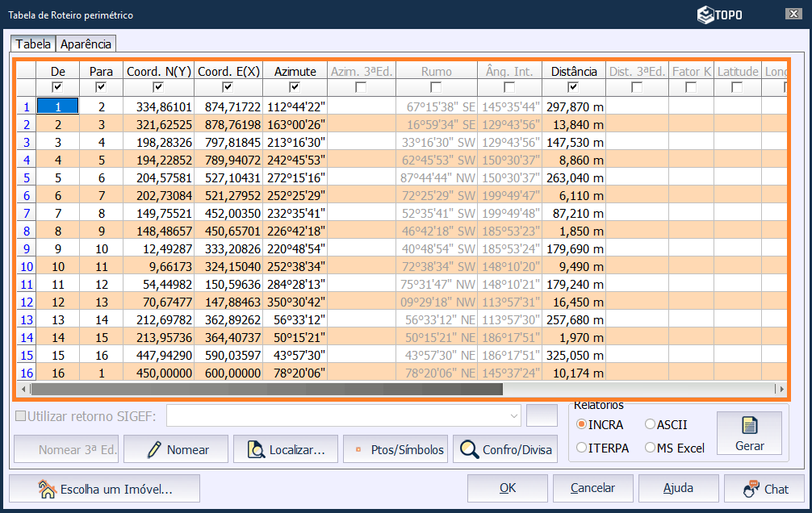Click the Cancelar button
Screen dimensions: 812x513
click(x=592, y=489)
